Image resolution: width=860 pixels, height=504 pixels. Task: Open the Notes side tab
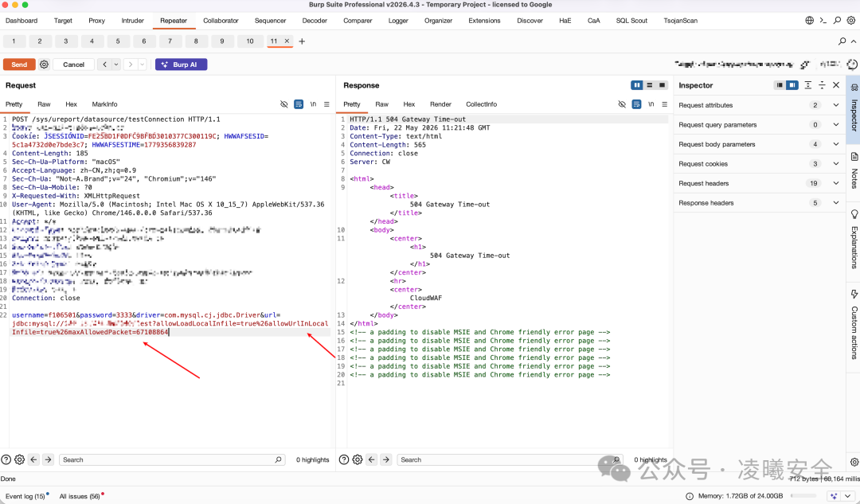[854, 171]
